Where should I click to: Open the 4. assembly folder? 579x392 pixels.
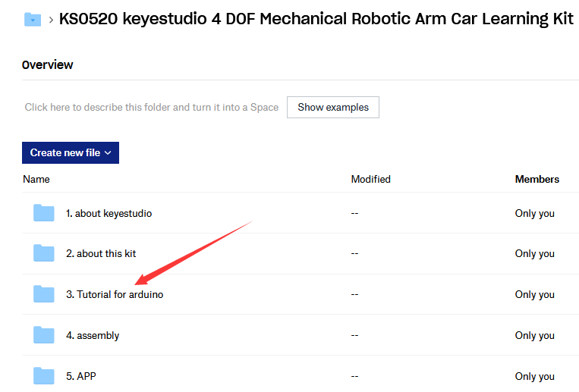click(93, 336)
